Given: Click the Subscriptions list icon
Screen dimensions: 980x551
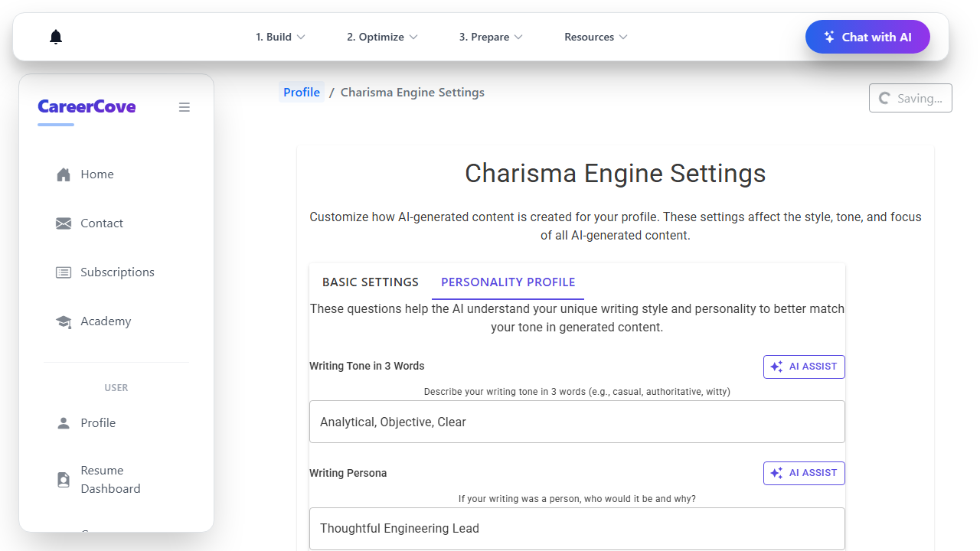Looking at the screenshot, I should click(64, 272).
